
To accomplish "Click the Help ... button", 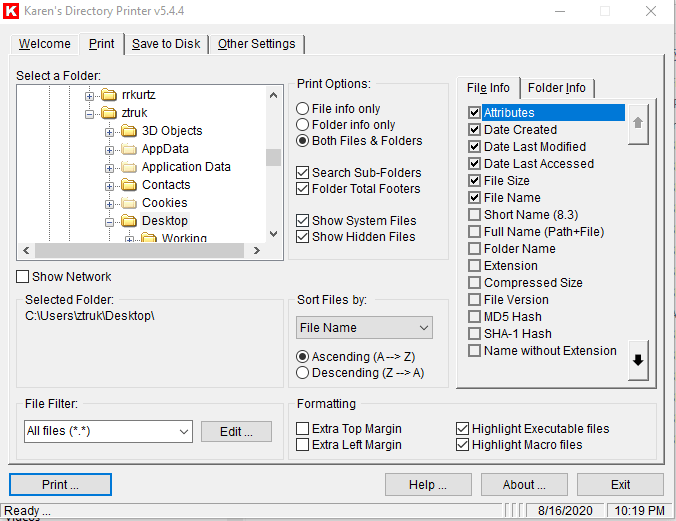I will (x=428, y=485).
